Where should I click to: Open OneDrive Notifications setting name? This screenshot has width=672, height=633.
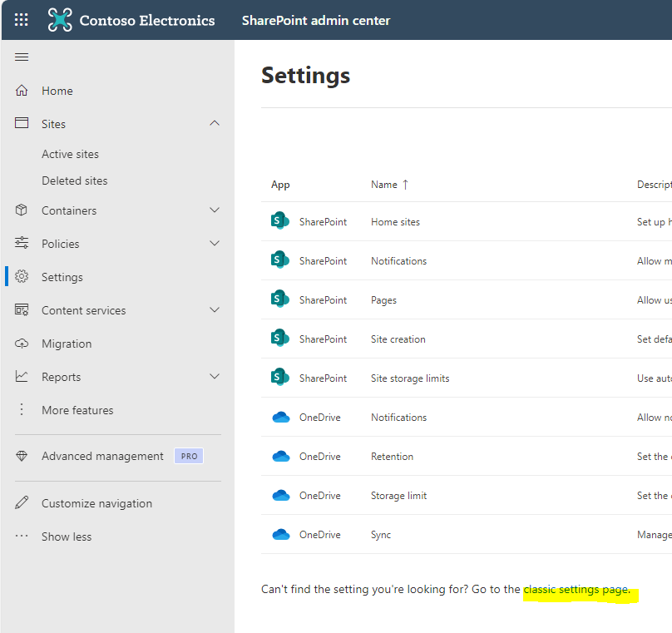[398, 418]
